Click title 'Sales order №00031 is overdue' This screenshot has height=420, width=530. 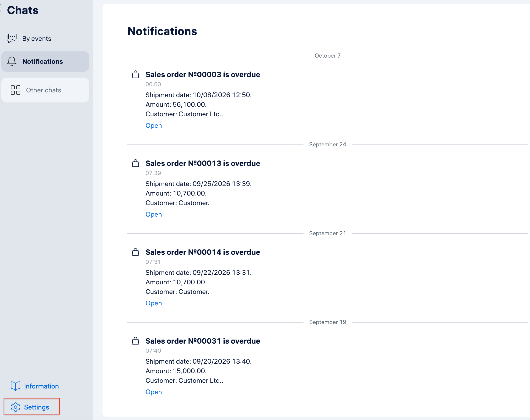[203, 341]
